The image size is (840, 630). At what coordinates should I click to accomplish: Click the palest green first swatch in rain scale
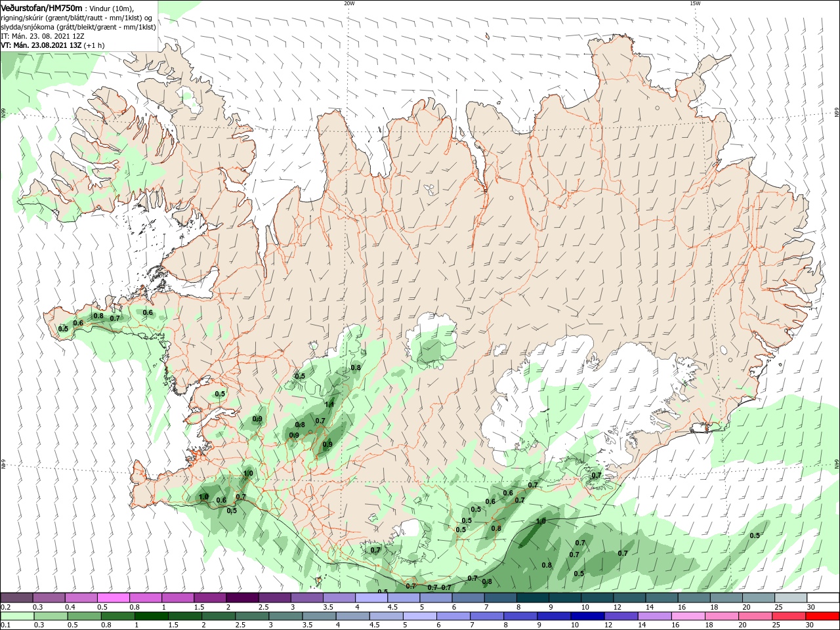[16, 616]
